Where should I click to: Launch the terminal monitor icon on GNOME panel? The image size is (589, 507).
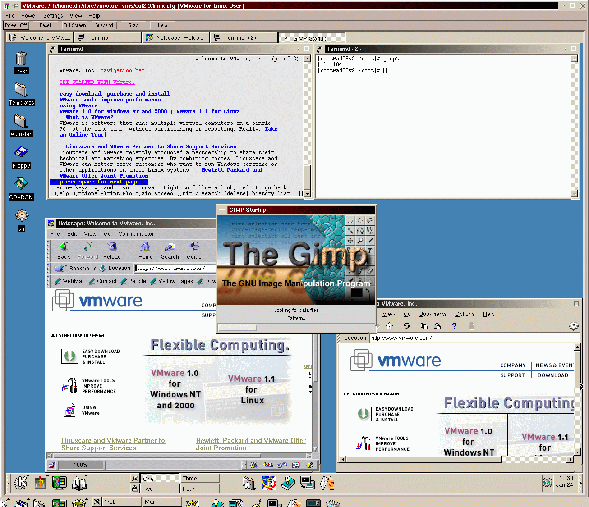point(59,483)
